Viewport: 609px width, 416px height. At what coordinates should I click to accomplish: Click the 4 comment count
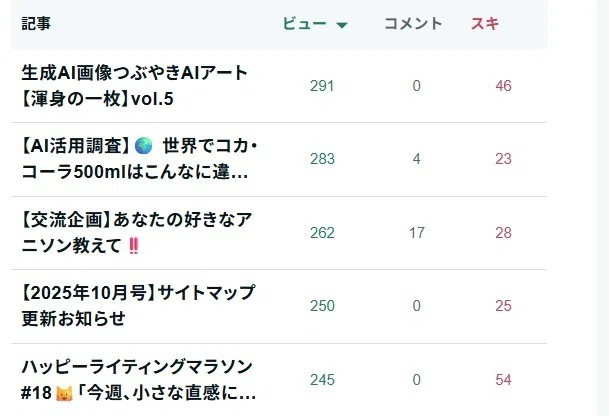point(416,159)
